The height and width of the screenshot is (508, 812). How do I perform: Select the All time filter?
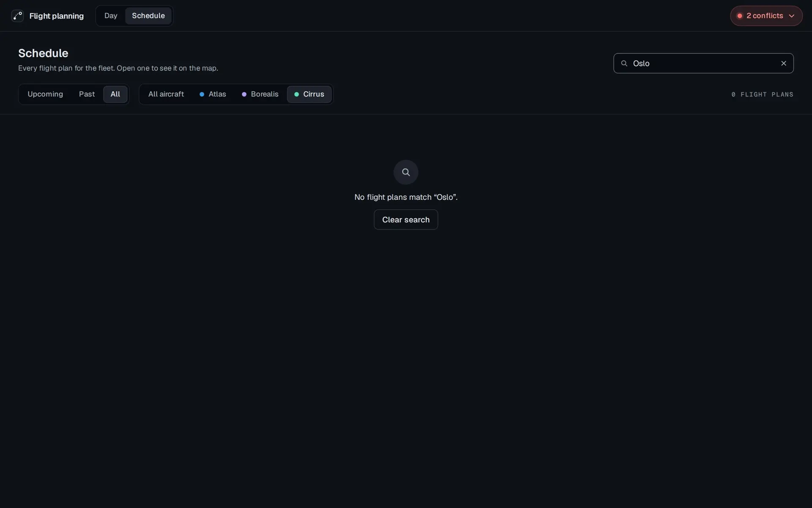115,94
